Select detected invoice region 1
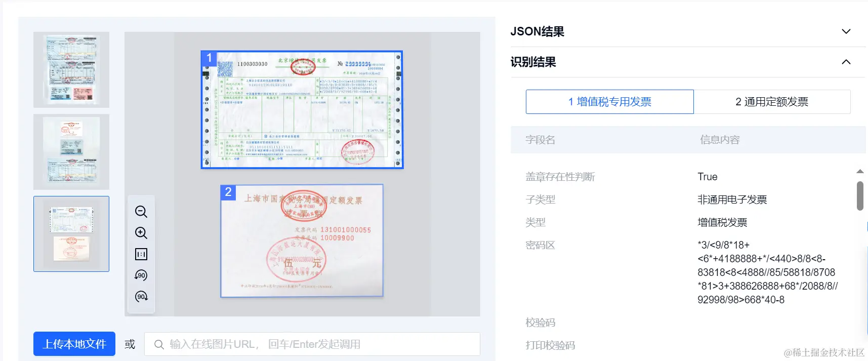868x361 pixels. pos(302,109)
